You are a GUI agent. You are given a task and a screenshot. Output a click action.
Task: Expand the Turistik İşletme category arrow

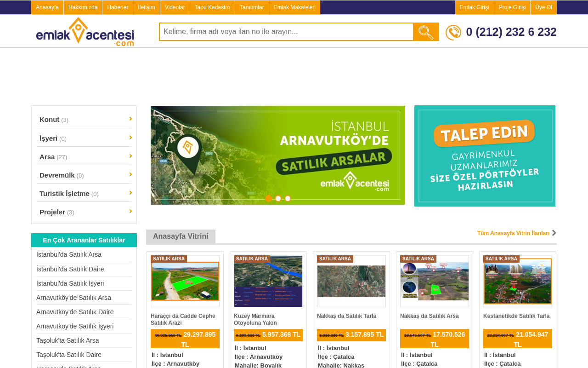pos(130,193)
